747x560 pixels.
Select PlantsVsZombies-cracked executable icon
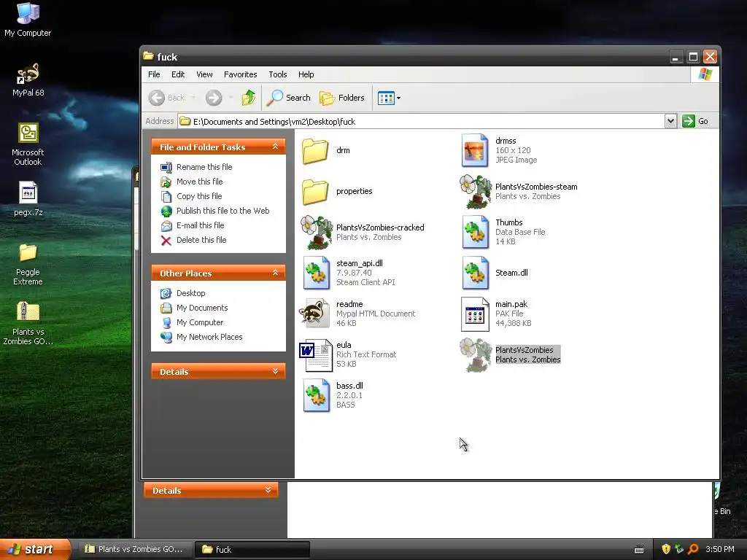tap(316, 233)
